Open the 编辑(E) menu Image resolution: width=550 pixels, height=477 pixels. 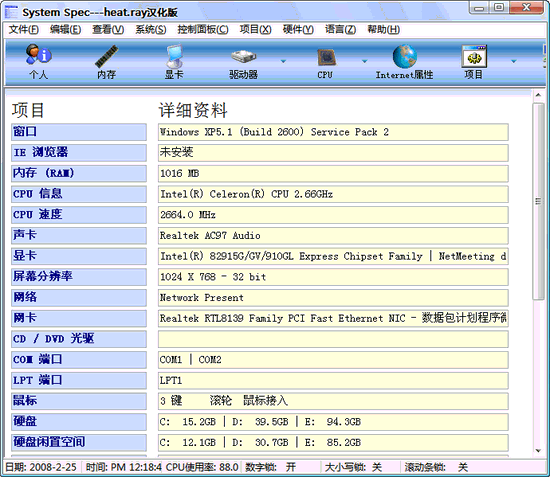[66, 29]
